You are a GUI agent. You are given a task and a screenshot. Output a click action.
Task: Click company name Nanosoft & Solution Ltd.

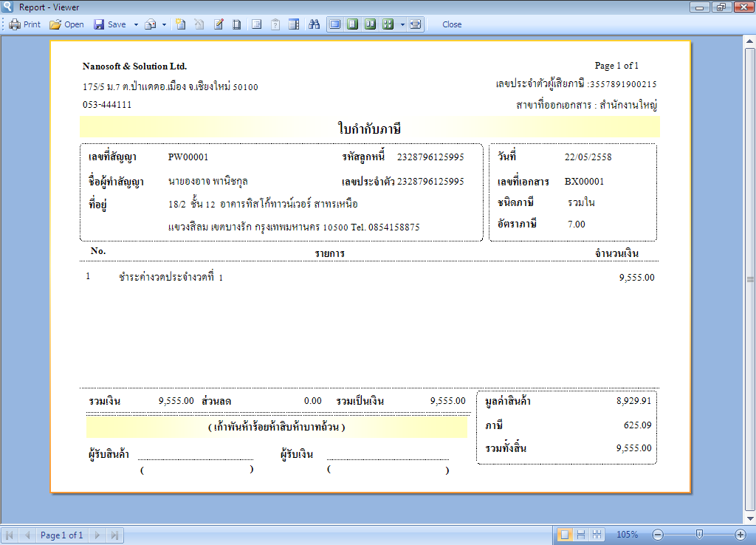pyautogui.click(x=134, y=66)
